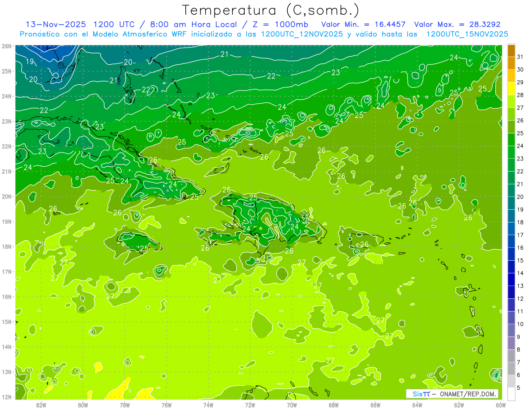Click the '76W' longitude axis label

tap(166, 405)
